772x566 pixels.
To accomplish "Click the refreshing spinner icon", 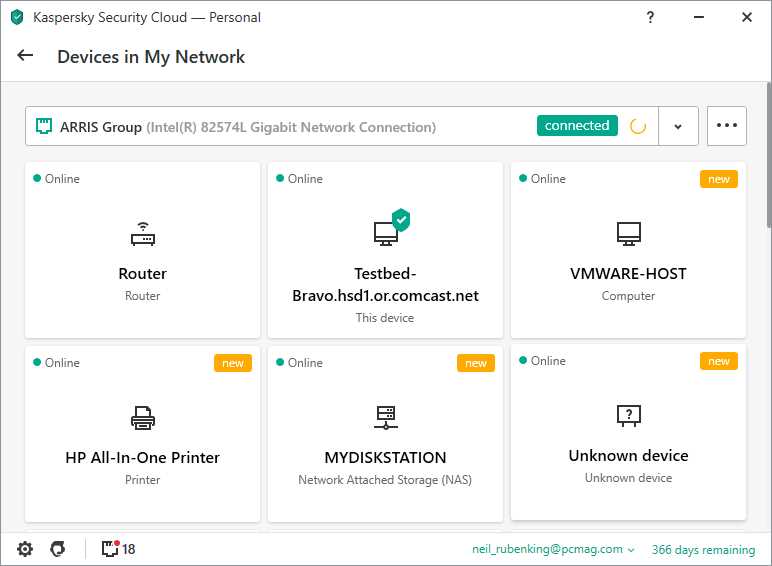I will pos(638,126).
